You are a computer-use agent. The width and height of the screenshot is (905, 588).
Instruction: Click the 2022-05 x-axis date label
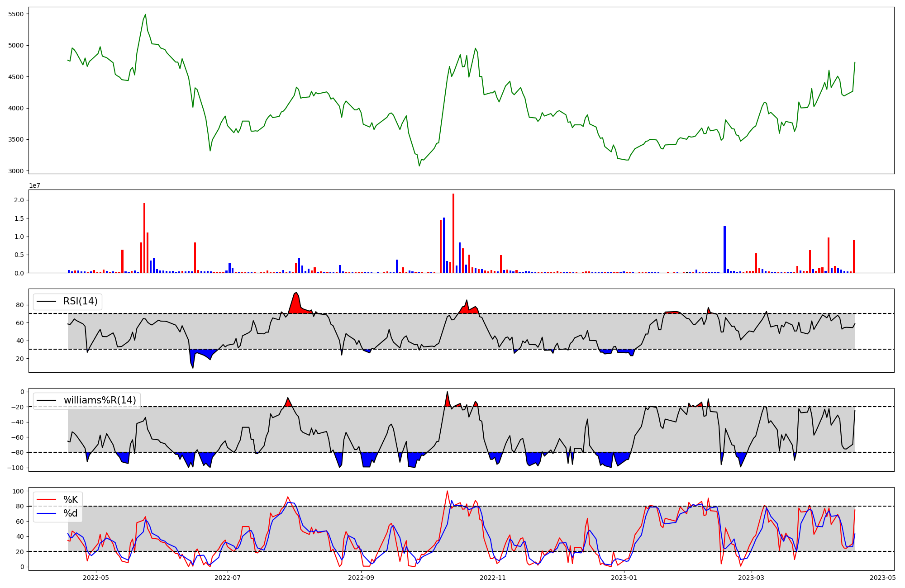tap(96, 578)
